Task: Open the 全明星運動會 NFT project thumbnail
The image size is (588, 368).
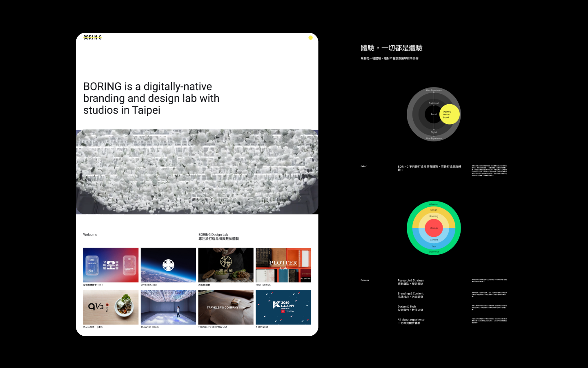Action: pos(111,265)
